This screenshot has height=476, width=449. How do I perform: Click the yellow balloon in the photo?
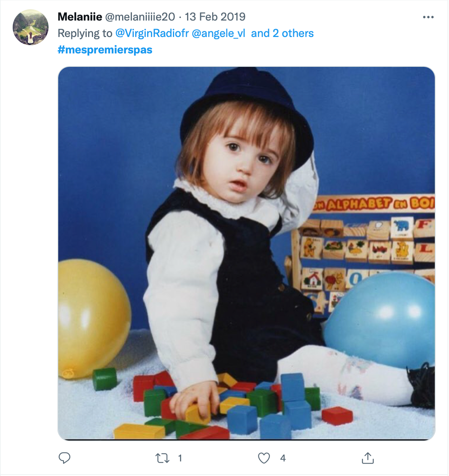tap(94, 318)
